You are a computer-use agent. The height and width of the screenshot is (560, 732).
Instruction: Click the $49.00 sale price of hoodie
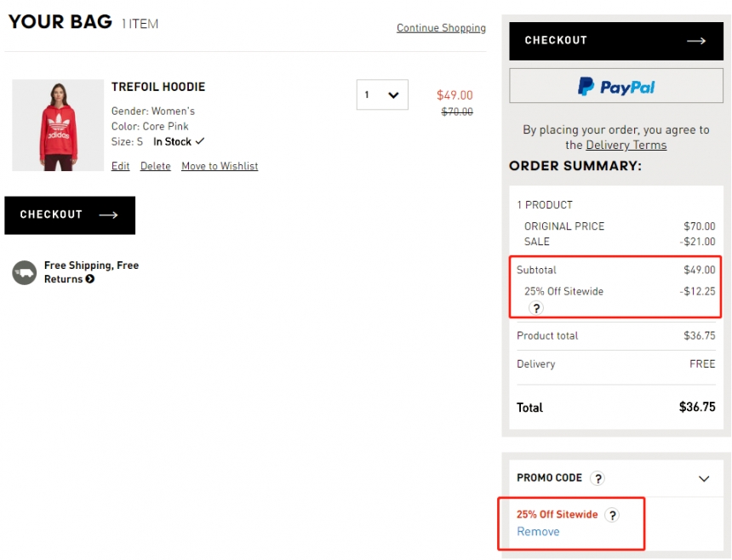point(455,95)
